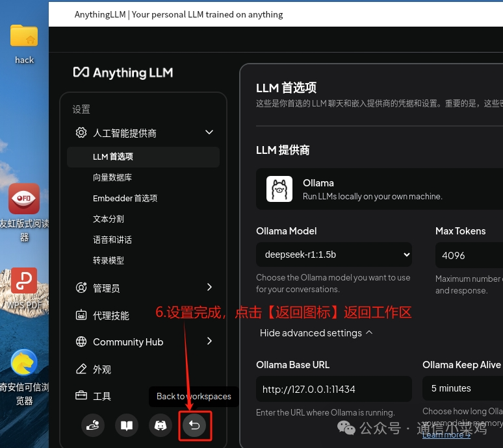Click the Ollama Base URL field
The width and height of the screenshot is (503, 448).
(x=334, y=389)
